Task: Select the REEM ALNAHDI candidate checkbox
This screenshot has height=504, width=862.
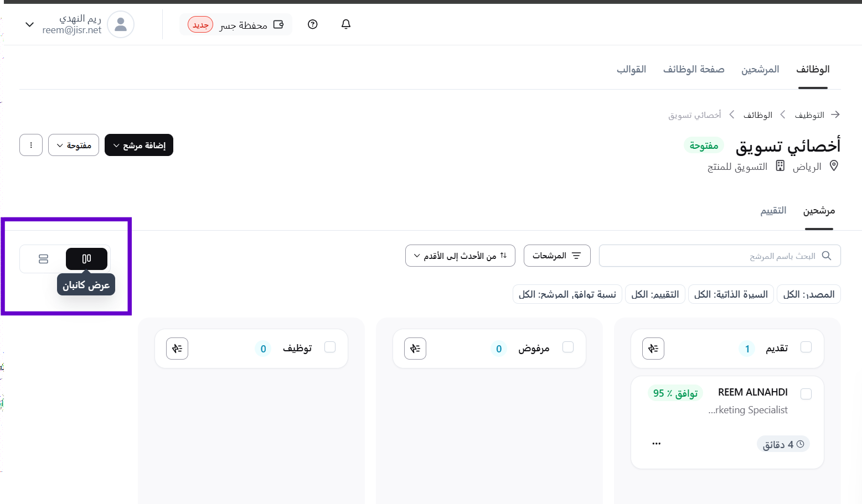Action: (x=806, y=394)
